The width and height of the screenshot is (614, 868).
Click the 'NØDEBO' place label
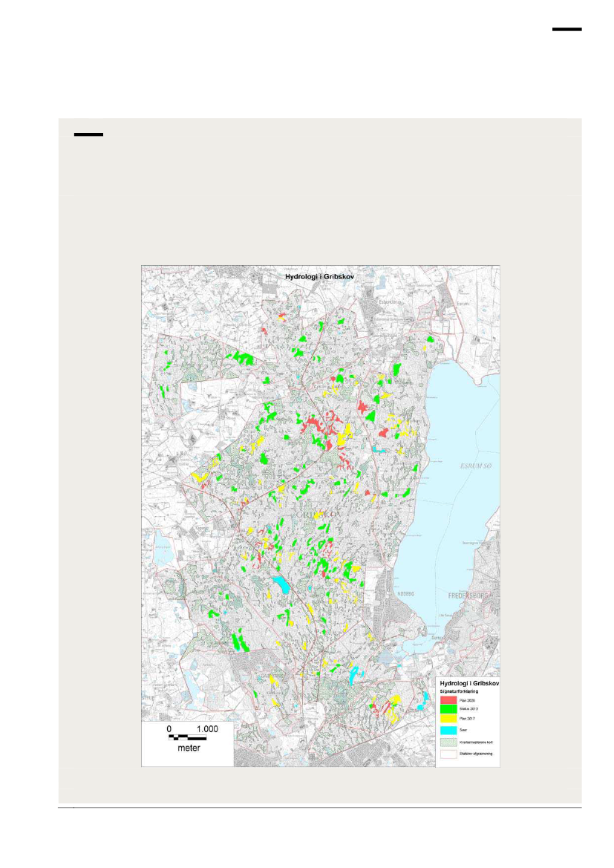click(x=405, y=593)
